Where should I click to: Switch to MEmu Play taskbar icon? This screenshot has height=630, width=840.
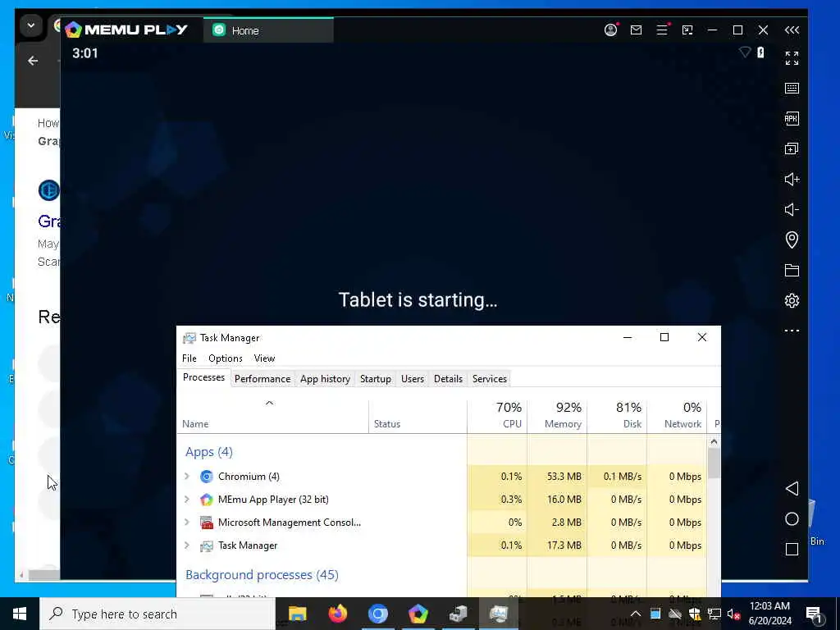418,614
